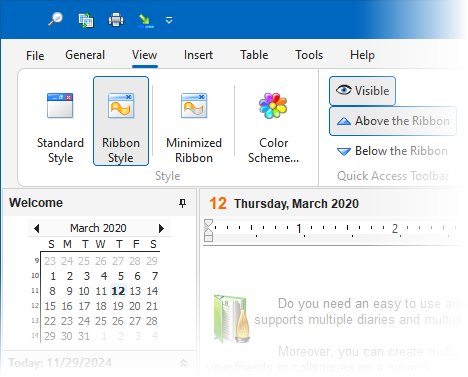Click the printer icon in the quick access toolbar
The image size is (468, 377).
tap(116, 20)
